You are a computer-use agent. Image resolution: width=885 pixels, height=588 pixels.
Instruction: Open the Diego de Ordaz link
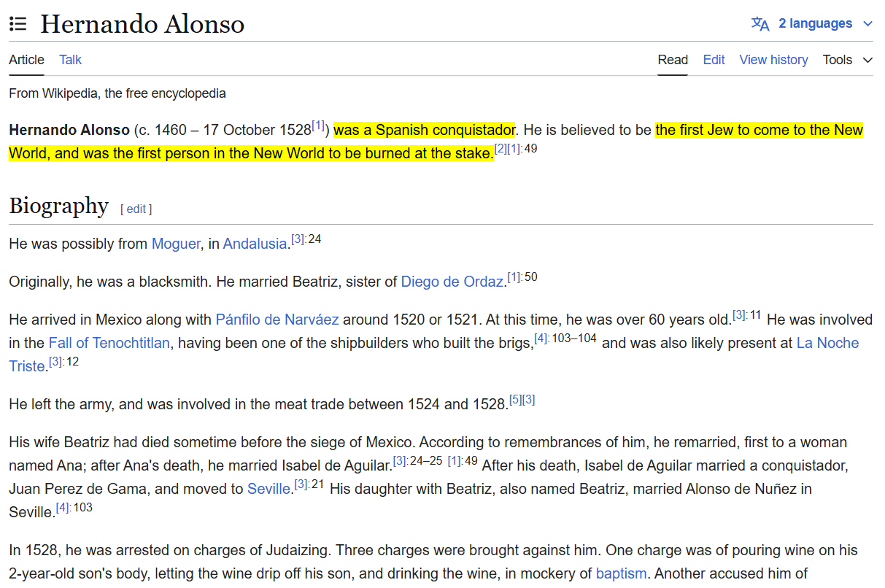point(452,282)
